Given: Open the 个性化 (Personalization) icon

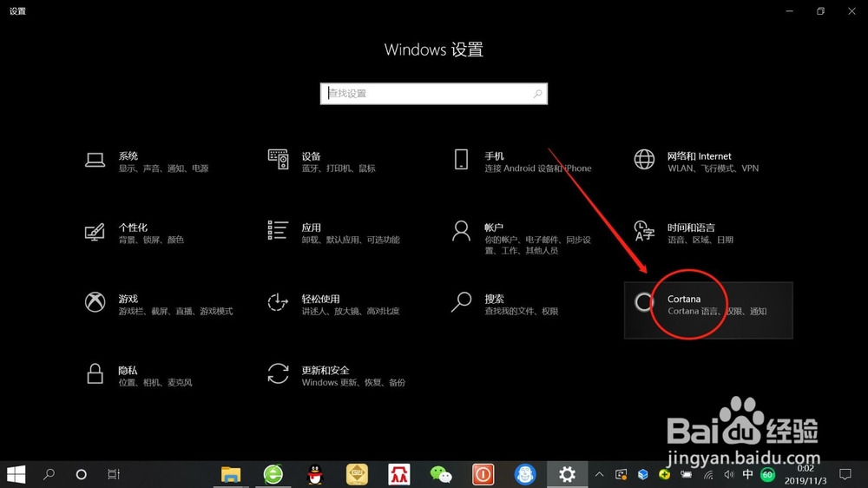Looking at the screenshot, I should [x=95, y=232].
